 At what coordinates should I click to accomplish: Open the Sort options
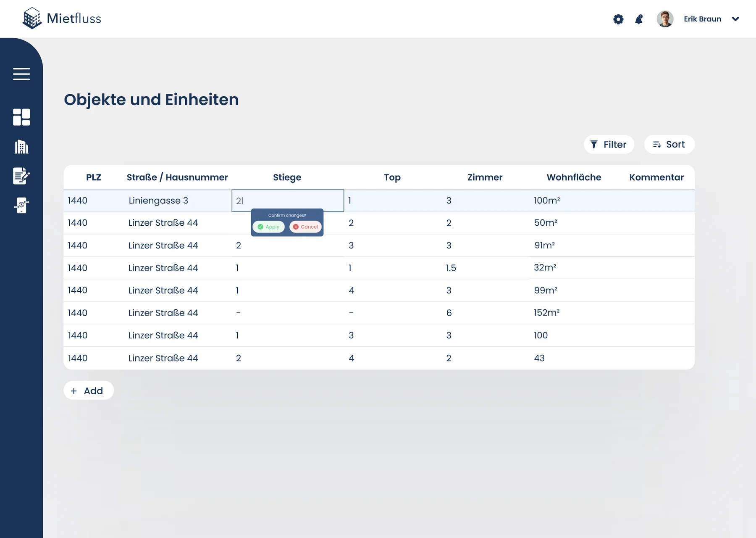669,145
